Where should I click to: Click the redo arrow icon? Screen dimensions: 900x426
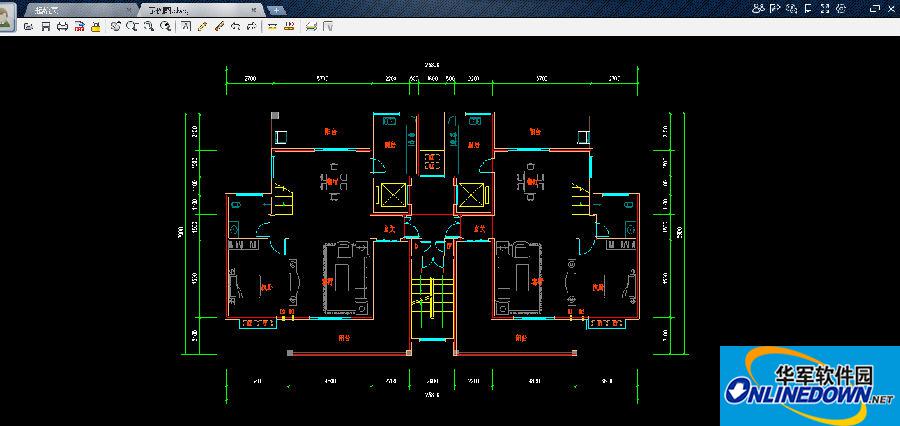click(x=249, y=26)
